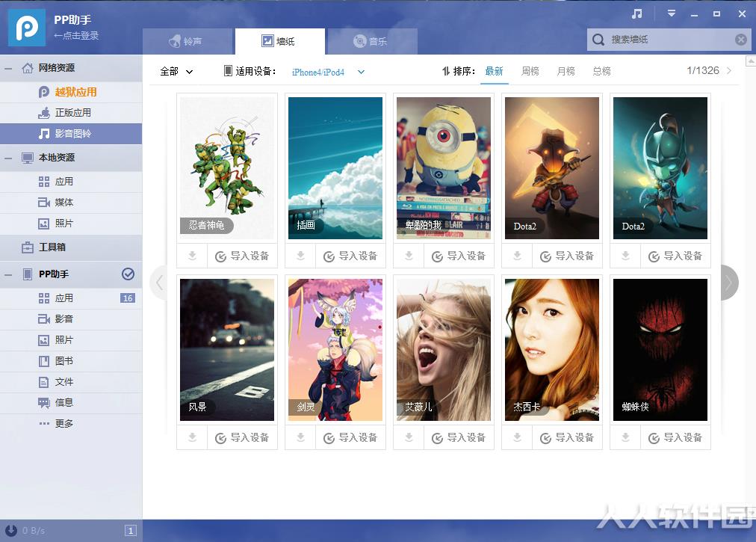Go to next page arrow beside 1/1326

click(729, 71)
